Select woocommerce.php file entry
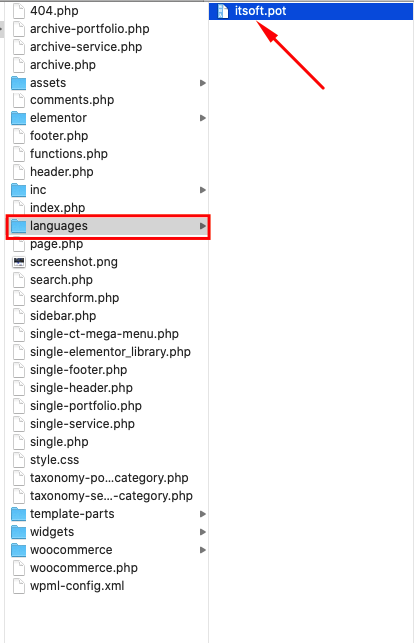Image resolution: width=414 pixels, height=643 pixels. [x=84, y=568]
